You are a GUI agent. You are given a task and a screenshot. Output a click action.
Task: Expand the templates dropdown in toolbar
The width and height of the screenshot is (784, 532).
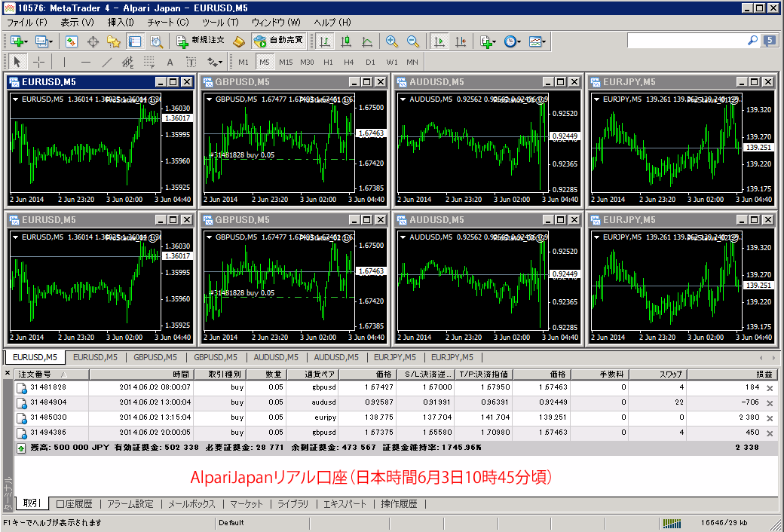pyautogui.click(x=537, y=42)
